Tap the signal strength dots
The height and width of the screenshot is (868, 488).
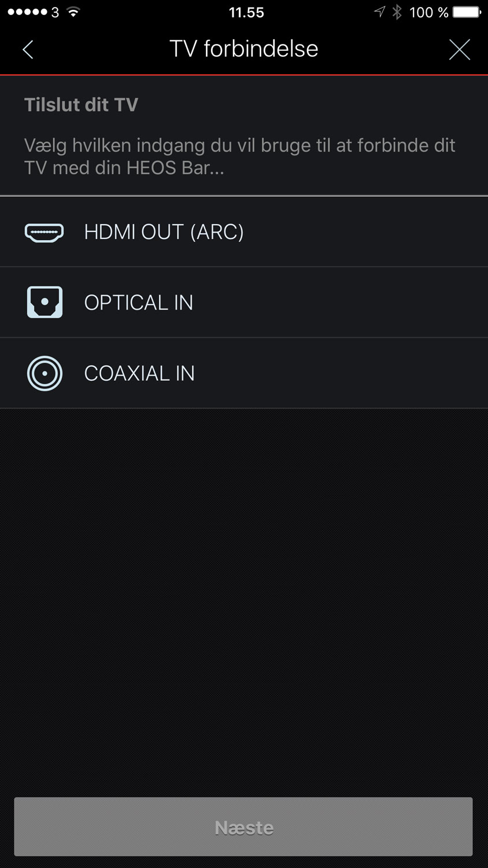(27, 12)
